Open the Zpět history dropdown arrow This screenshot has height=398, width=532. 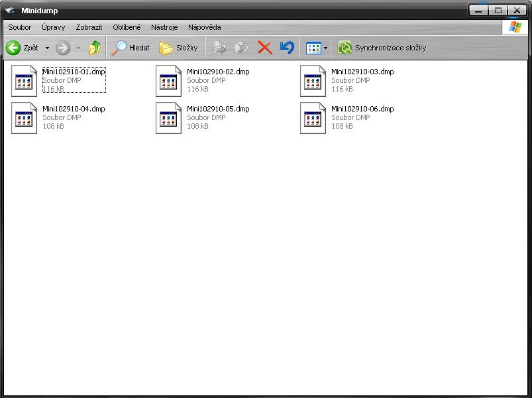coord(47,48)
